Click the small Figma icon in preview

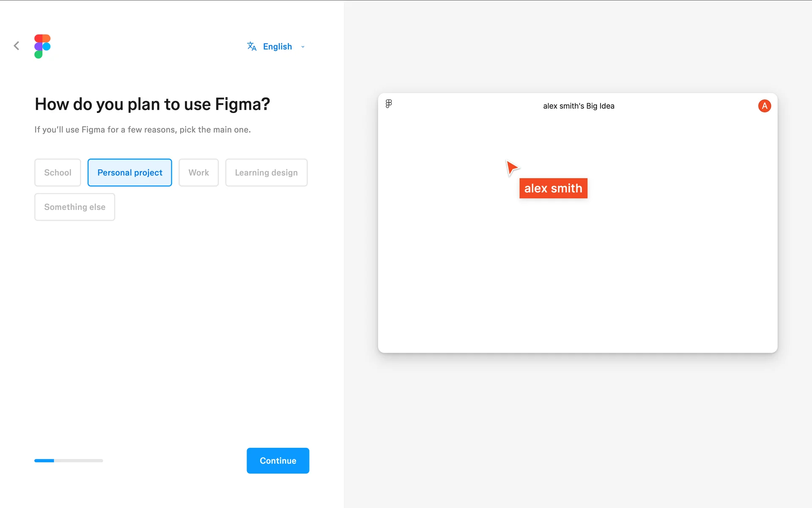(x=389, y=104)
